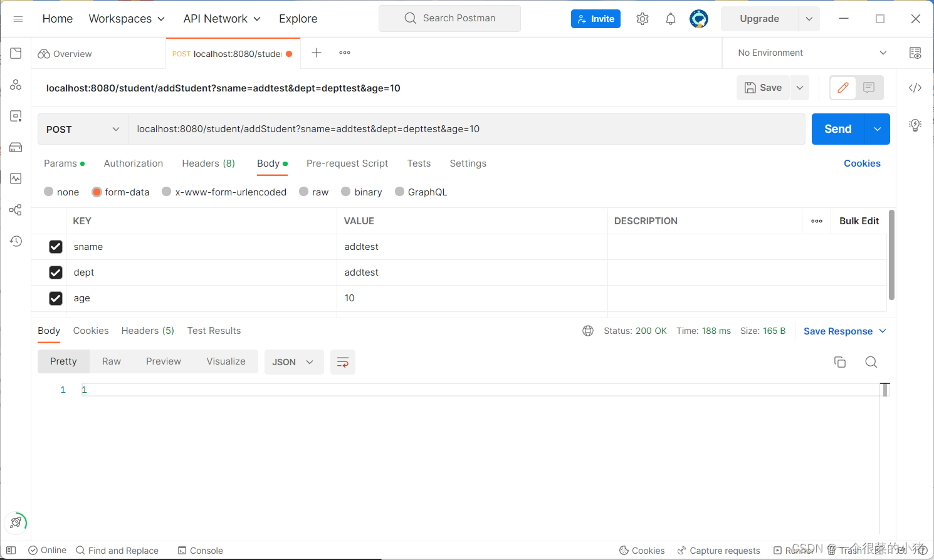This screenshot has height=560, width=934.
Task: Open the Cookies link beside Settings
Action: pyautogui.click(x=862, y=163)
